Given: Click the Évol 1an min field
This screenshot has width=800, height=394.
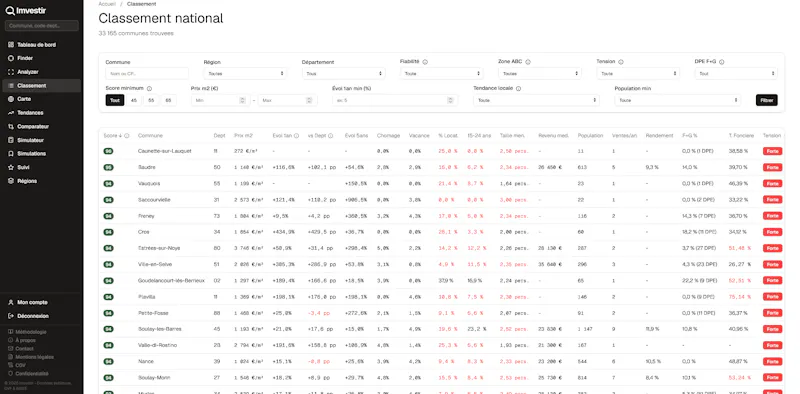Looking at the screenshot, I should 394,101.
